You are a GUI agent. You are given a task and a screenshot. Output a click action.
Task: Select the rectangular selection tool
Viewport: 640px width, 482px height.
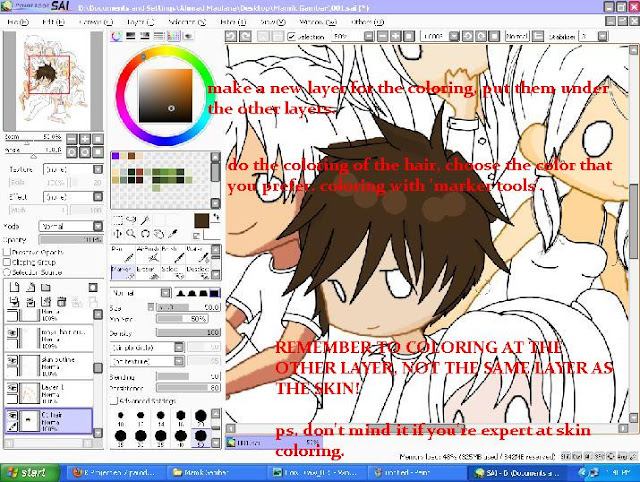pyautogui.click(x=118, y=220)
